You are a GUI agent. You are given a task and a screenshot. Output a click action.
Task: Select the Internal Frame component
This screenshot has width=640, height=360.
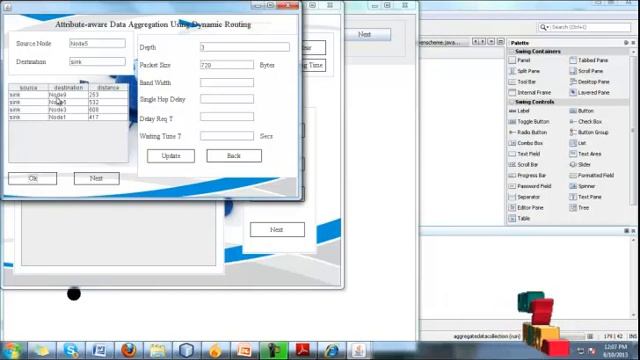tap(530, 93)
